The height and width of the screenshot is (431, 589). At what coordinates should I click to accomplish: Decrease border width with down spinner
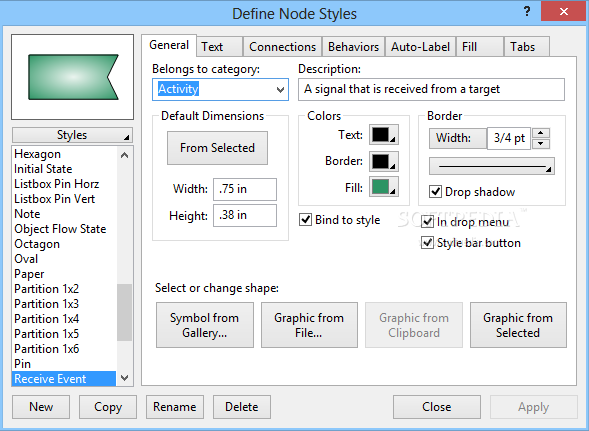(541, 144)
